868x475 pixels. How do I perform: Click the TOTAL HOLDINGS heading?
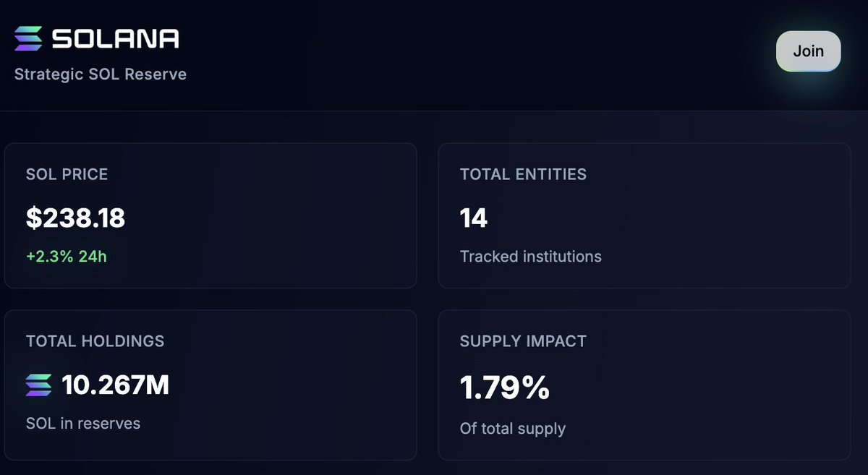tap(95, 341)
